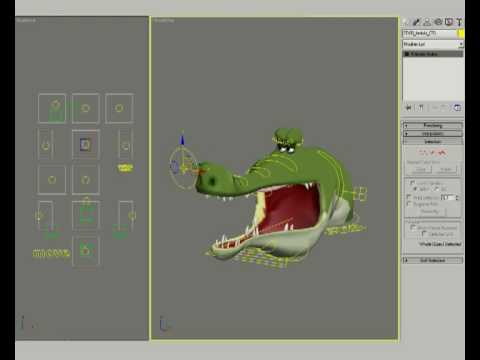Screen dimensions: 480x360
Task: Click the Named Selections Copy button
Action: [421, 170]
